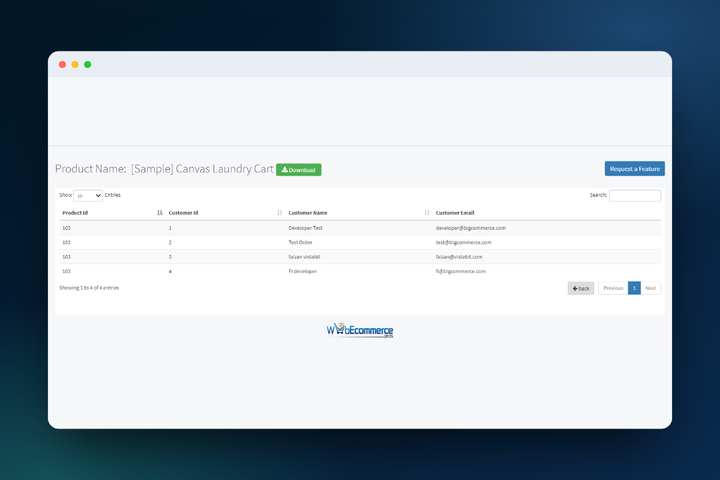Click Customer Id 2 cell
The width and height of the screenshot is (720, 480).
[170, 242]
